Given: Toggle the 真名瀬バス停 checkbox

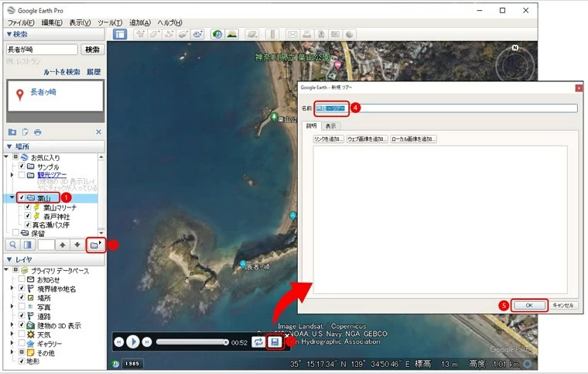Looking at the screenshot, I should 28,225.
